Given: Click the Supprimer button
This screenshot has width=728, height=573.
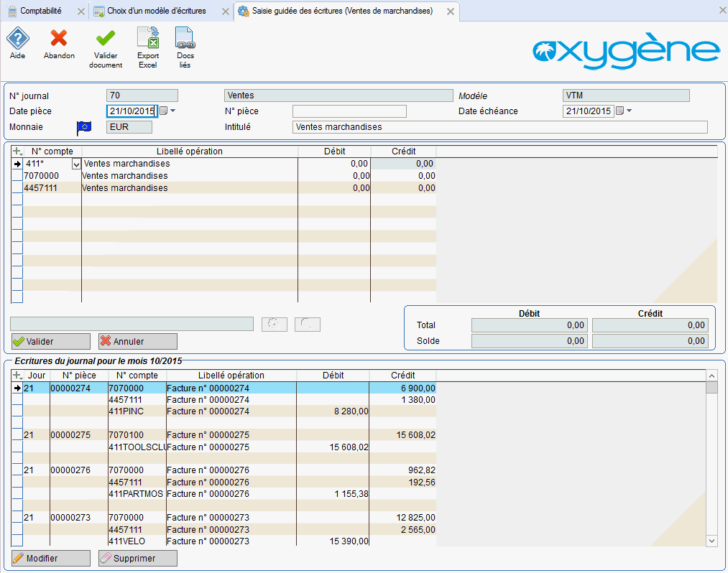Looking at the screenshot, I should click(x=137, y=559).
